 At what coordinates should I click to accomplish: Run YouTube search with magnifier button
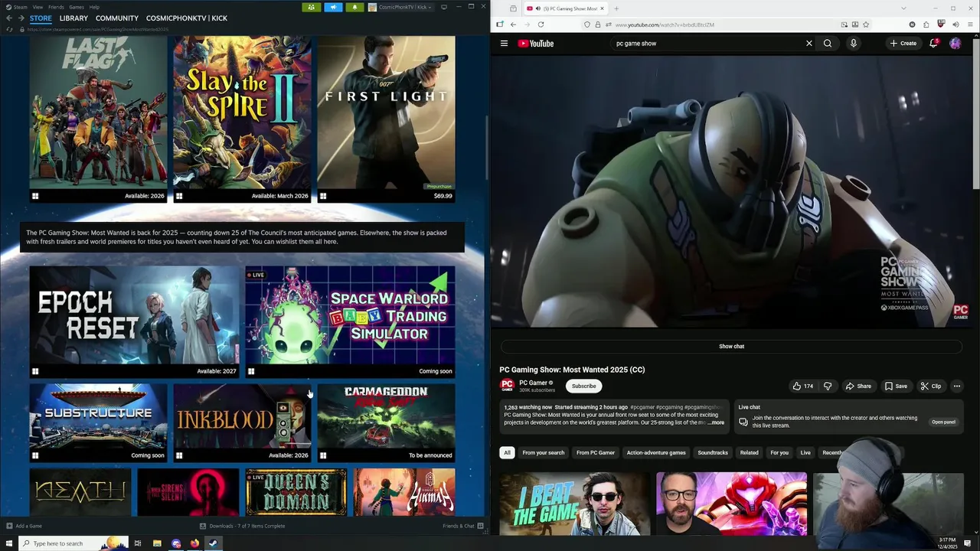[828, 44]
